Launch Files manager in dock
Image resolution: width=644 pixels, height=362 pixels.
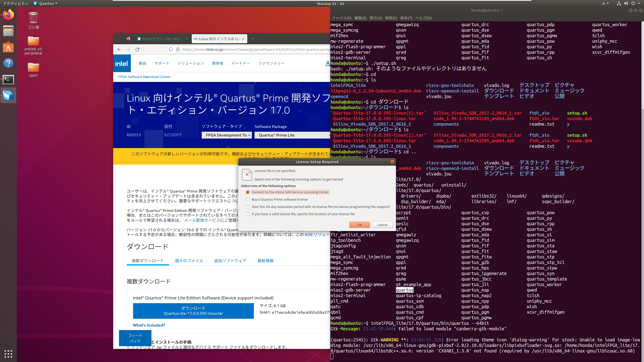tap(8, 31)
